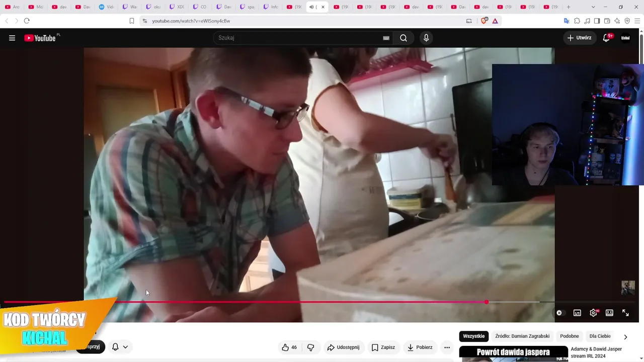644x362 pixels.
Task: Open the translate extension icon
Action: pos(567,21)
